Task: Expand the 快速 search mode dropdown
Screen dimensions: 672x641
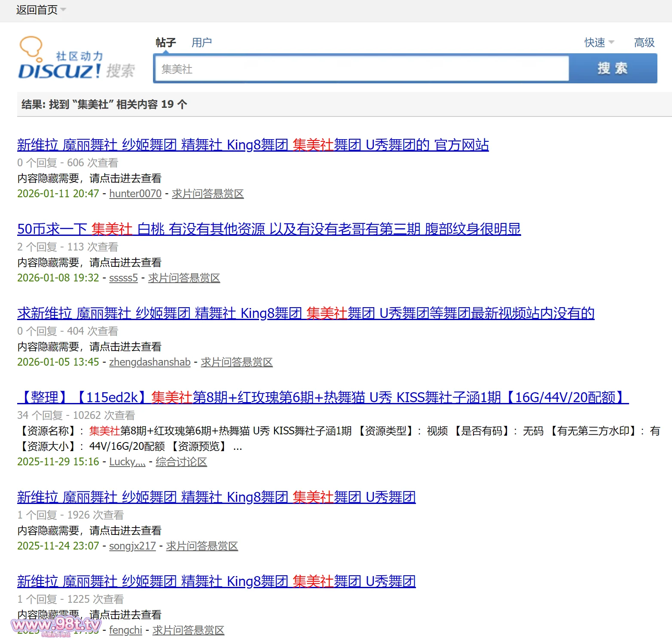Action: click(599, 43)
